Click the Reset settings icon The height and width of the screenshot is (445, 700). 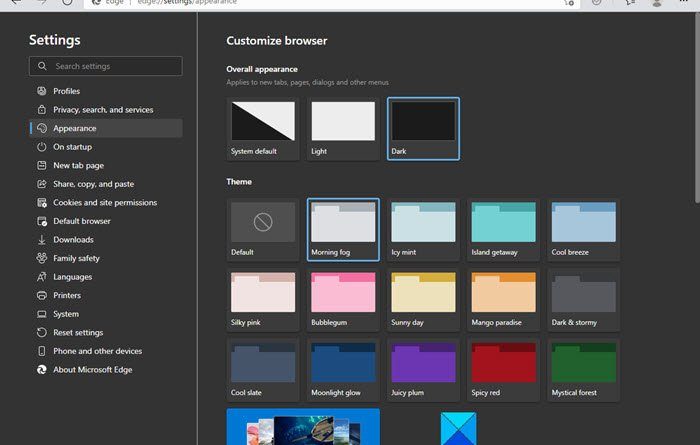point(42,333)
